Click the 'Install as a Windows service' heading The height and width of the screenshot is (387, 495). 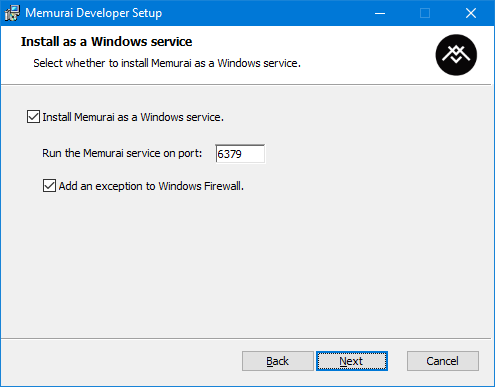(106, 42)
